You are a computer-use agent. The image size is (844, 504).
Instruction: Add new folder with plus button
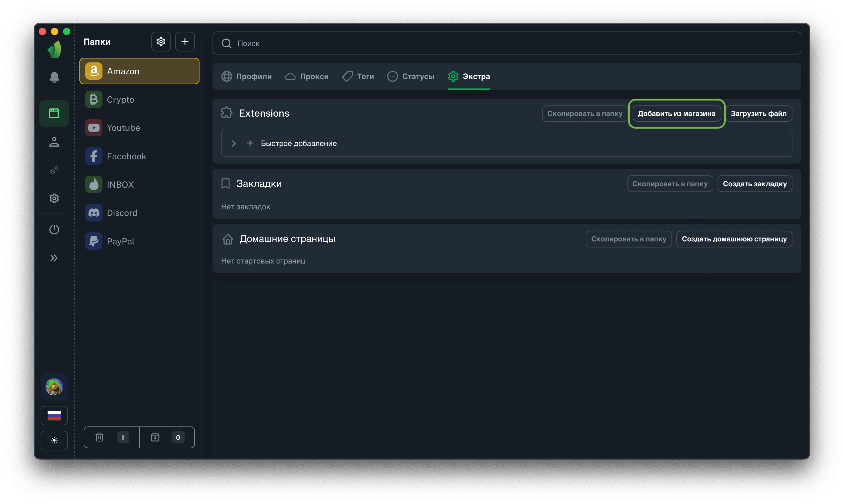pos(185,42)
